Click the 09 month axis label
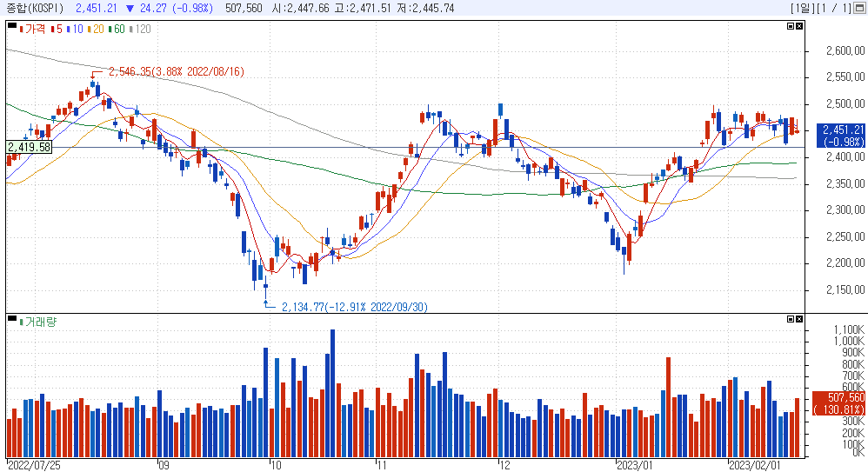 pyautogui.click(x=164, y=465)
